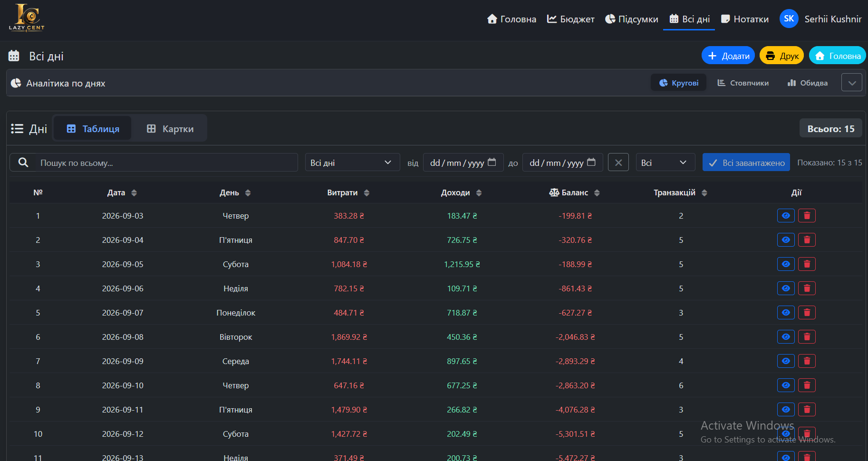Delete the 2026-09-06 day entry

coord(807,288)
